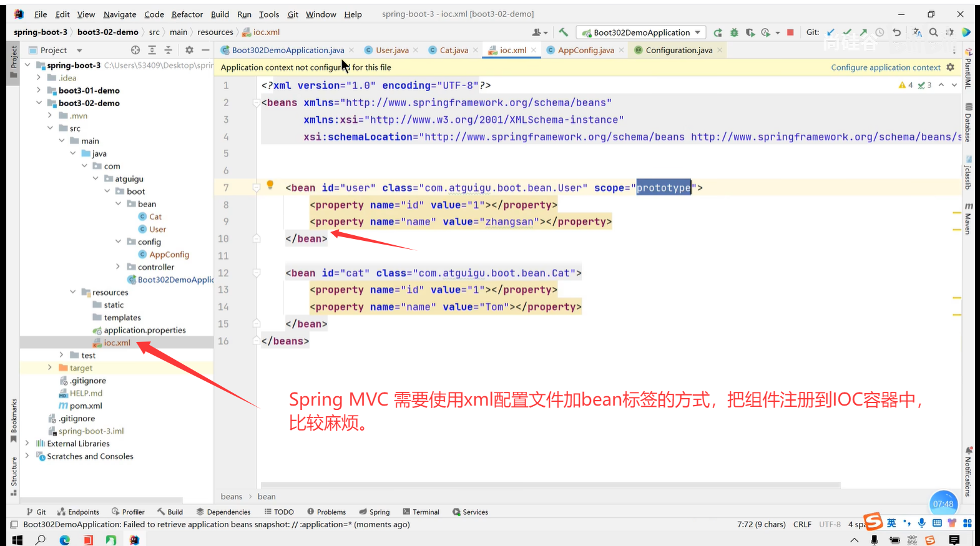This screenshot has width=980, height=546.
Task: Expand boot3-01-demo module
Action: click(x=39, y=90)
